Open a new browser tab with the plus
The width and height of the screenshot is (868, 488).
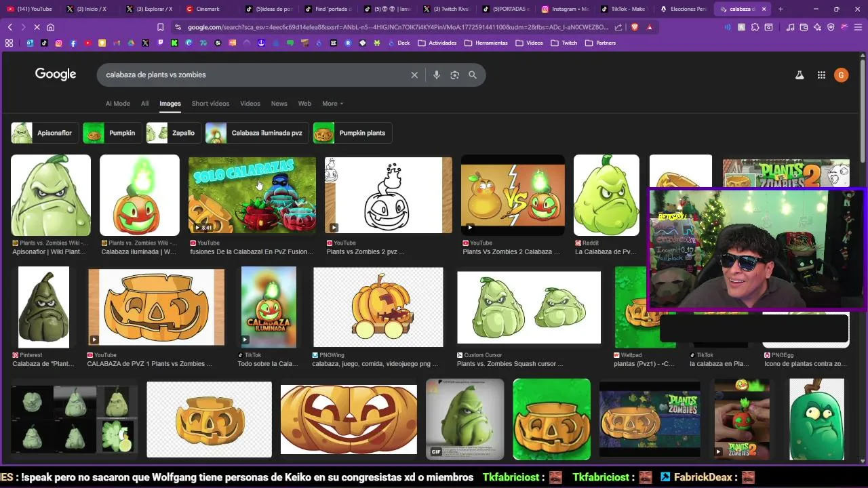(x=781, y=9)
